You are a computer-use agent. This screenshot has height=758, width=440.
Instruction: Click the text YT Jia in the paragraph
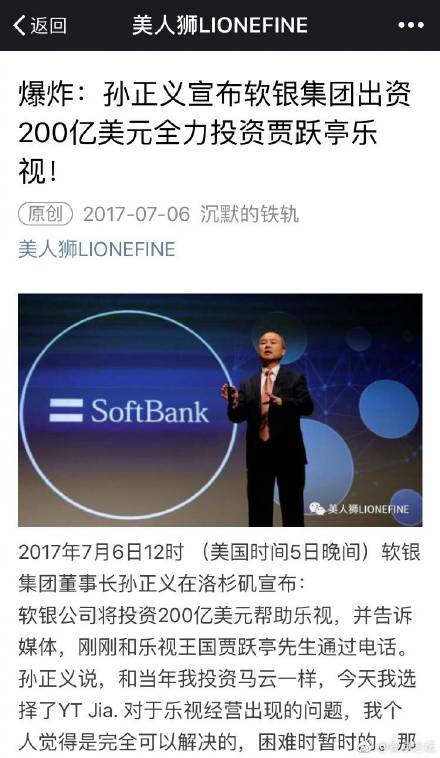[x=87, y=710]
